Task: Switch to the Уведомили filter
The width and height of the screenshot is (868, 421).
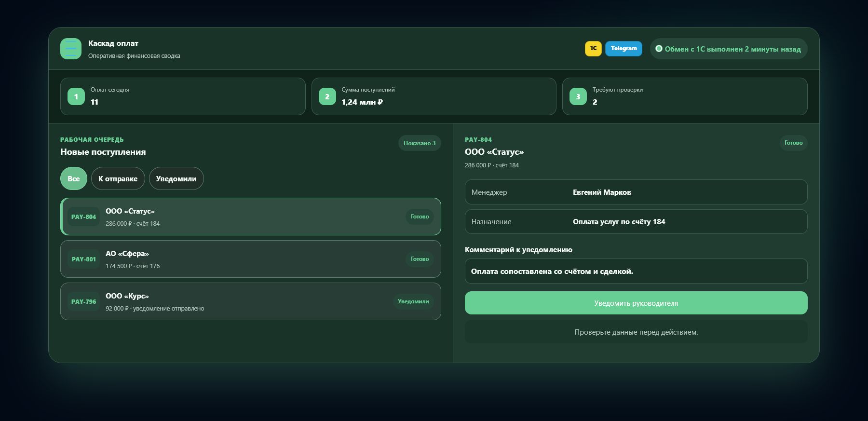Action: pyautogui.click(x=176, y=178)
